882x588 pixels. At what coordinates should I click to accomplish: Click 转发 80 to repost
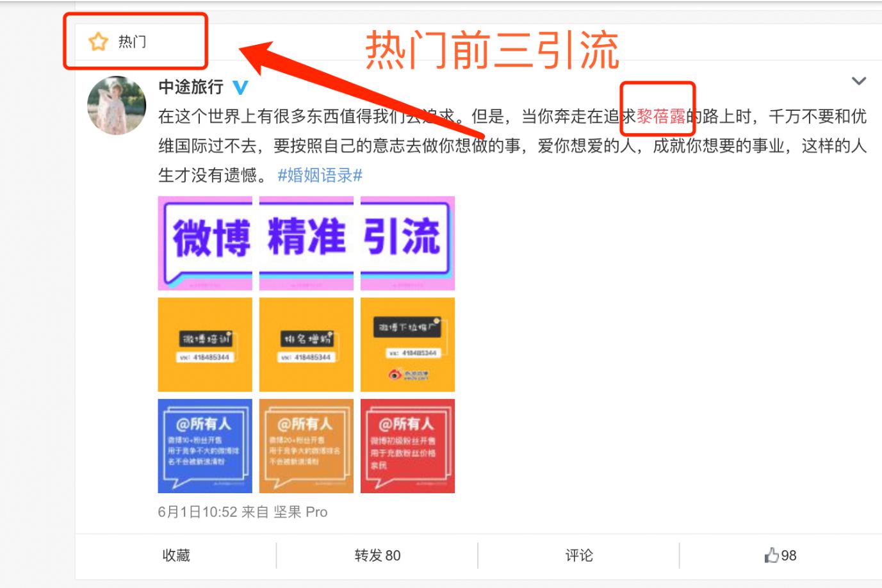pos(377,555)
